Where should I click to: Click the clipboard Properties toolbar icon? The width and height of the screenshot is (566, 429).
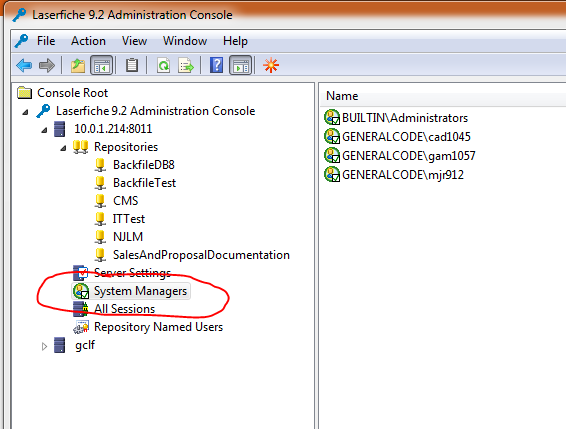[x=132, y=65]
